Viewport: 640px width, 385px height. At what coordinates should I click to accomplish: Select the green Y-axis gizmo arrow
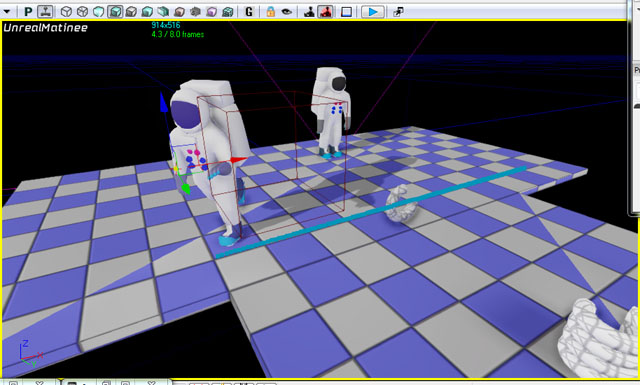click(185, 189)
